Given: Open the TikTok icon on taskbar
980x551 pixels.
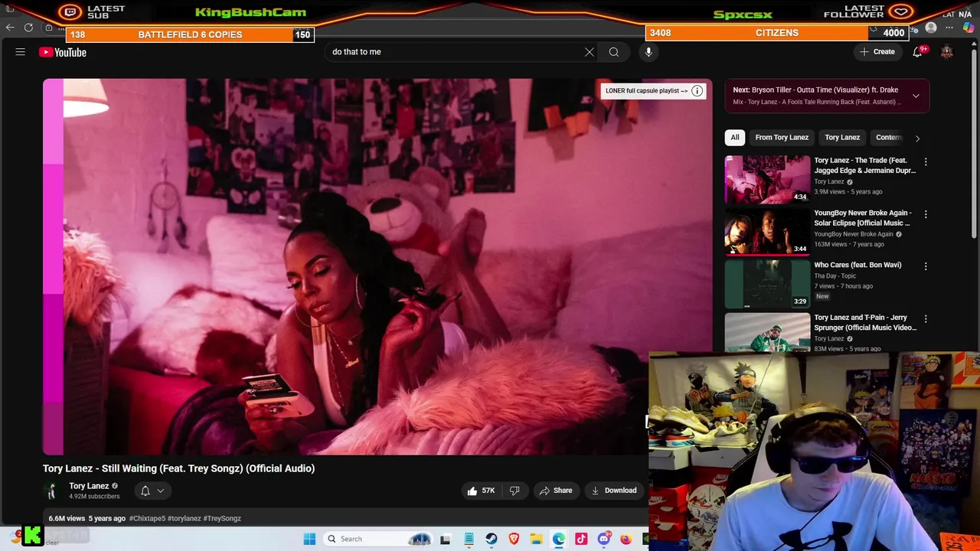Looking at the screenshot, I should click(x=581, y=539).
